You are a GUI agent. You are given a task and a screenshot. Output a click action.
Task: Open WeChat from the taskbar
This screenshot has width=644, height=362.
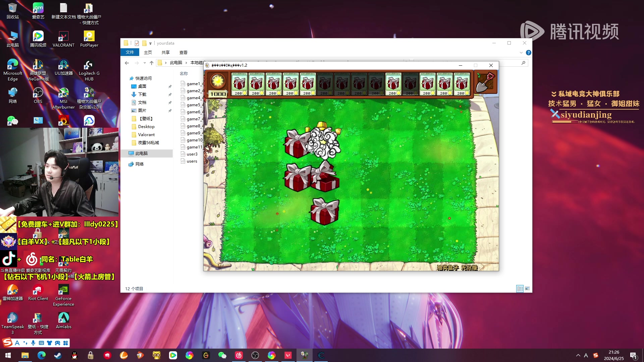(222, 355)
